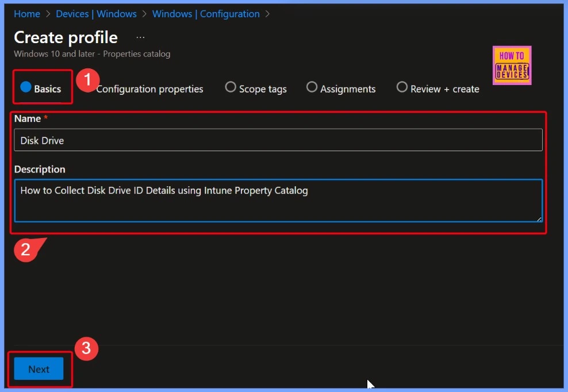Open the Home breadcrumb link
Image resolution: width=568 pixels, height=392 pixels.
click(x=27, y=14)
